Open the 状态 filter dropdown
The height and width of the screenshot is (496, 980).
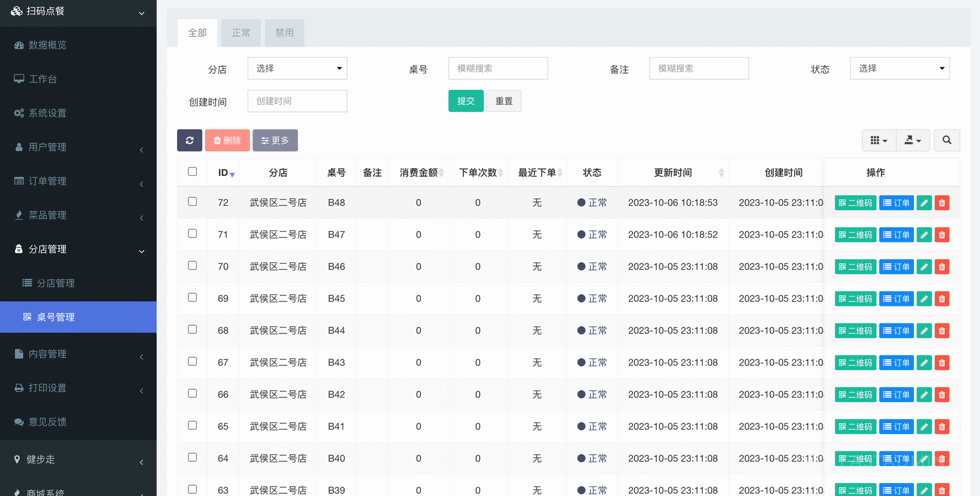pos(899,68)
